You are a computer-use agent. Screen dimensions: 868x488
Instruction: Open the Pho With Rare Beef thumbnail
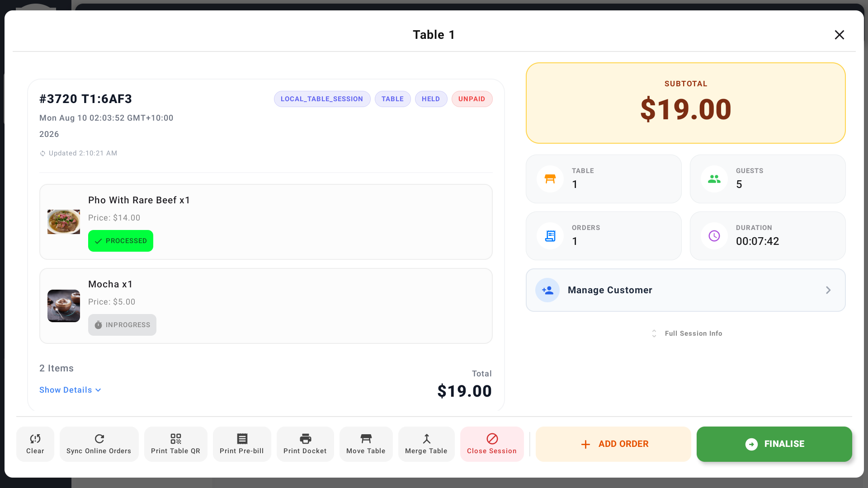coord(64,222)
